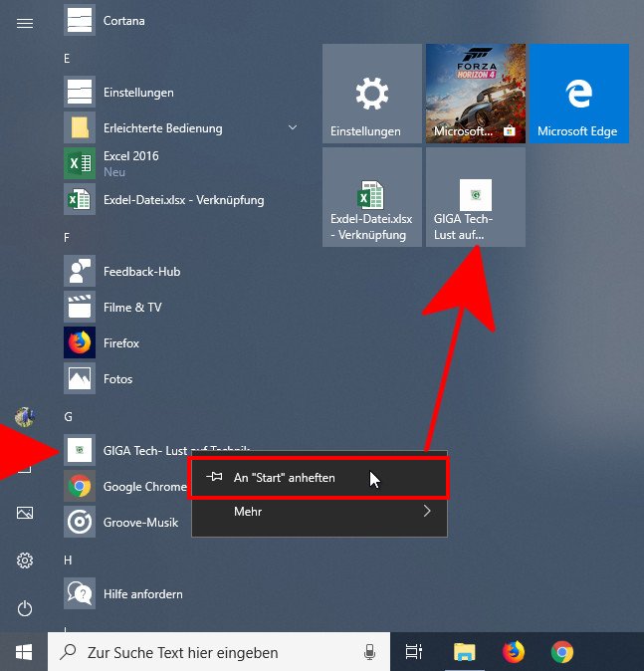Open the Fotos app icon
This screenshot has height=671, width=644.
point(80,378)
